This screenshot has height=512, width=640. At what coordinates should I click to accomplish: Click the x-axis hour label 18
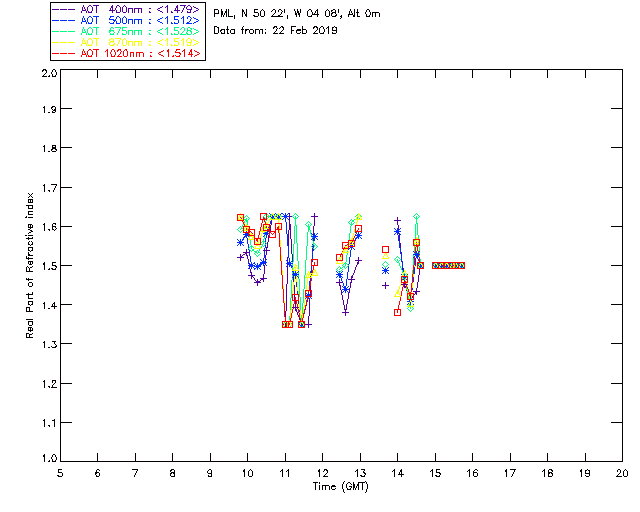point(548,473)
